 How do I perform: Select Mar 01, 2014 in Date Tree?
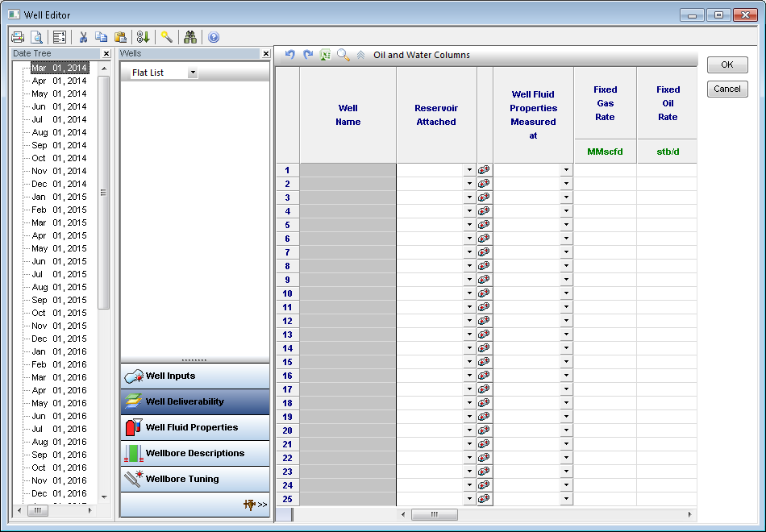[x=59, y=68]
